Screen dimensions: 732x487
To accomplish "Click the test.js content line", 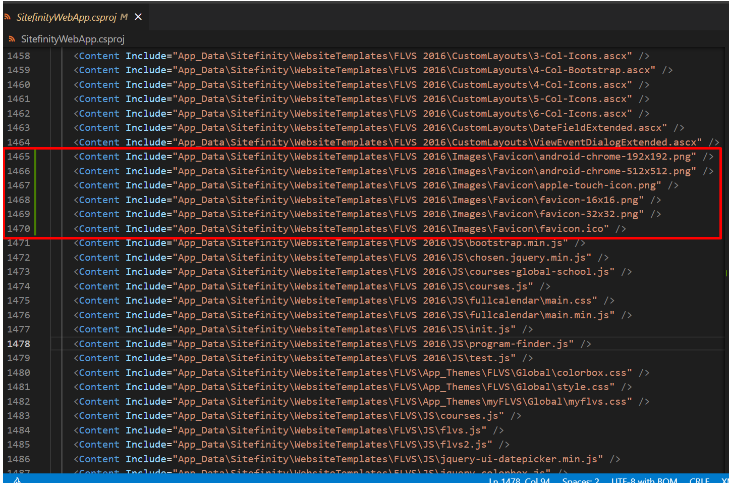I will pyautogui.click(x=303, y=358).
